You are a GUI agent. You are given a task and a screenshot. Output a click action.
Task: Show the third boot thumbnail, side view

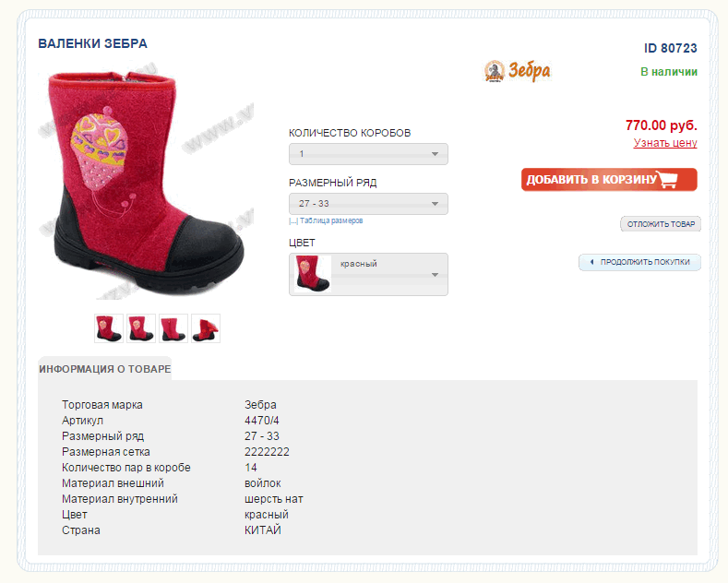173,328
